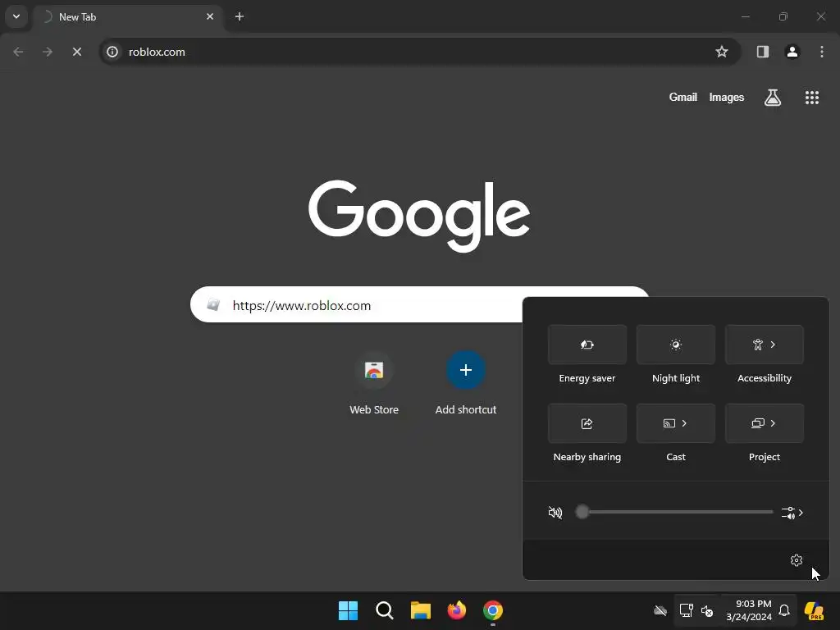Open the Images link
The image size is (840, 630).
click(x=727, y=97)
